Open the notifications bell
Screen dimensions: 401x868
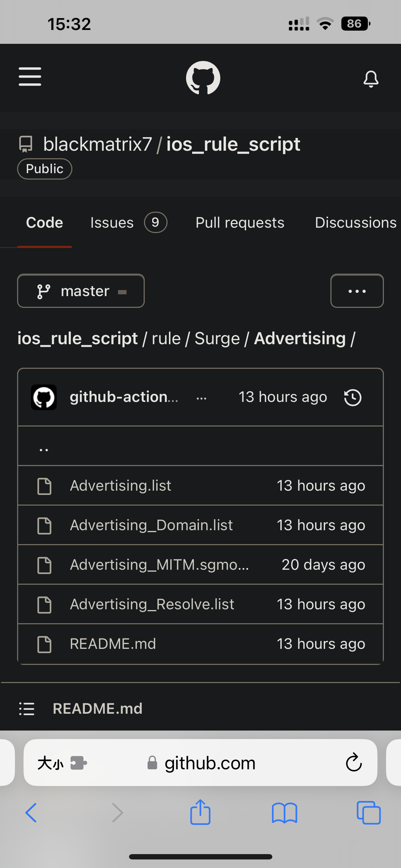371,79
